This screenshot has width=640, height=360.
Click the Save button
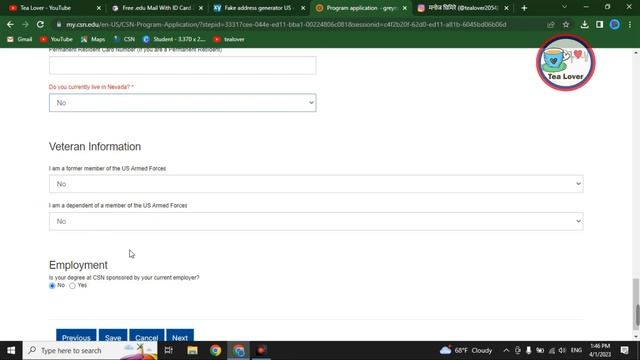click(x=113, y=336)
